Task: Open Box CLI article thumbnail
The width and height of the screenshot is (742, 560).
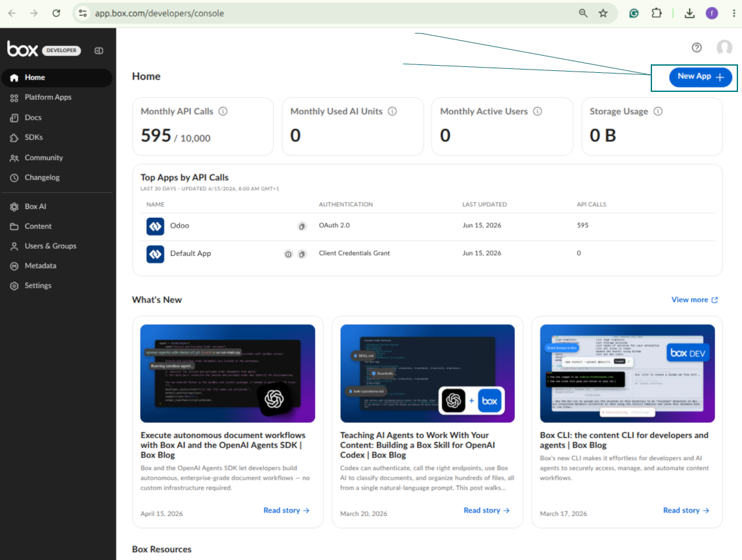Action: (x=627, y=373)
